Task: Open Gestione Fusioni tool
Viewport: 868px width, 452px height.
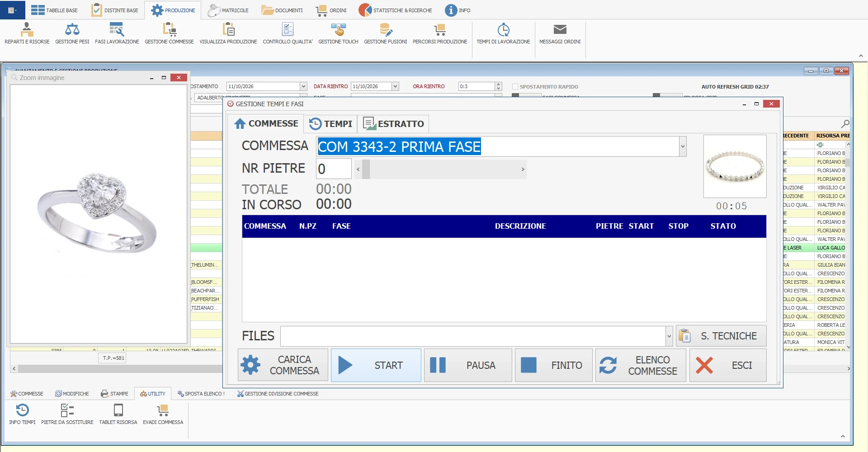Action: click(x=386, y=33)
